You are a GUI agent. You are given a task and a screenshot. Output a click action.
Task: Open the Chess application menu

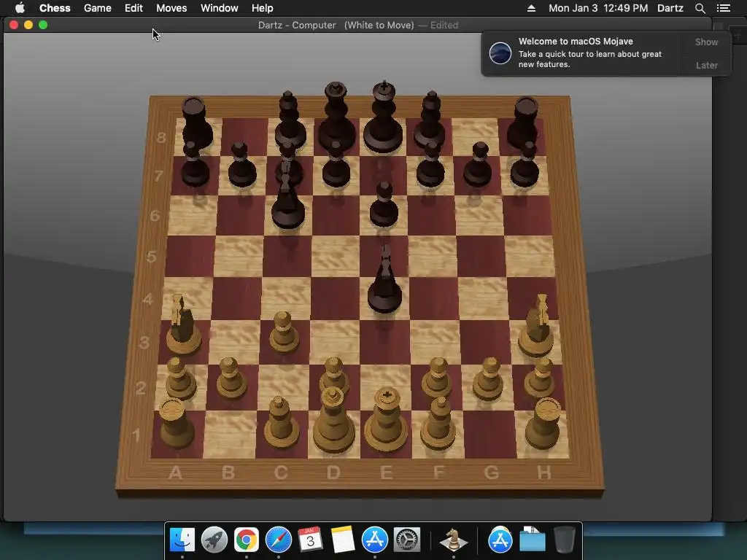click(x=55, y=8)
